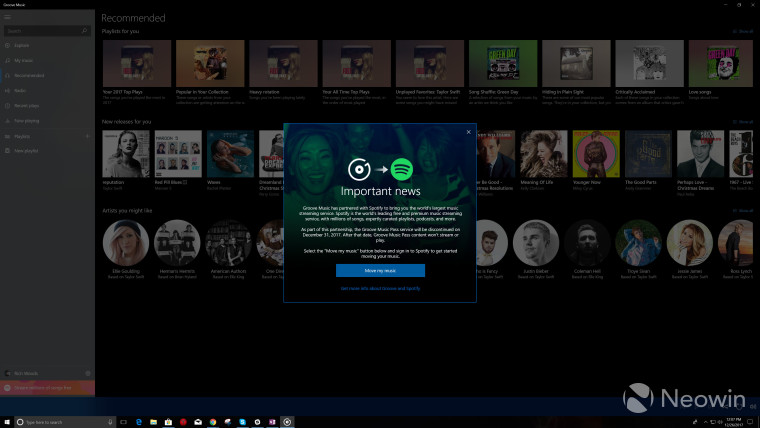Close the Important news dialog
Viewport: 760px width, 428px height.
click(468, 132)
